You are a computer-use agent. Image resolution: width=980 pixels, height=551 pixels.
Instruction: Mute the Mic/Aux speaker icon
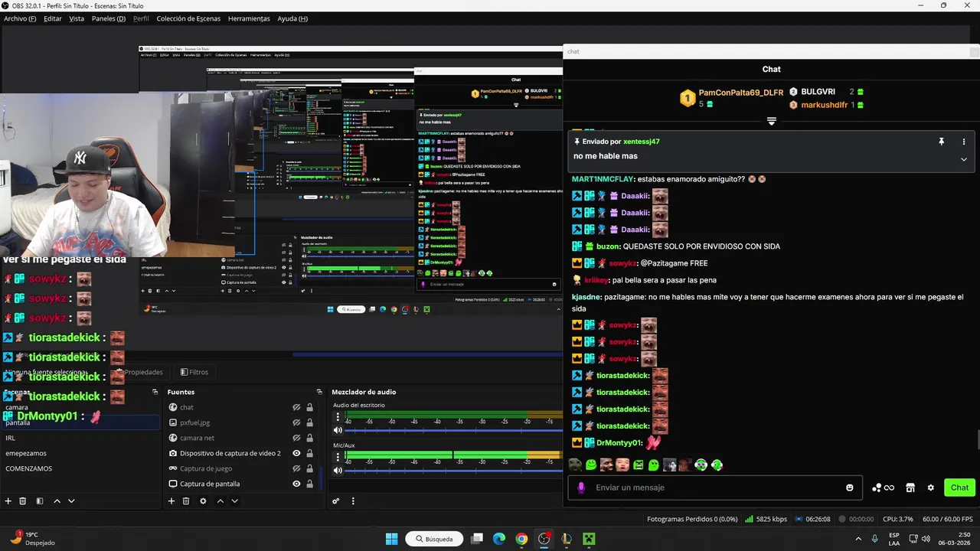pyautogui.click(x=338, y=470)
